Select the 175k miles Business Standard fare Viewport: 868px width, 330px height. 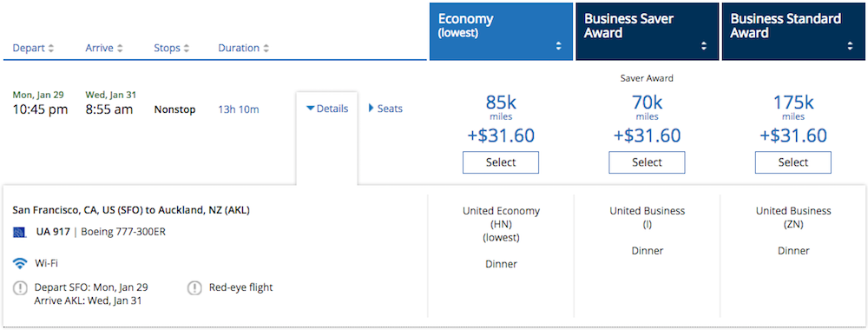(793, 162)
